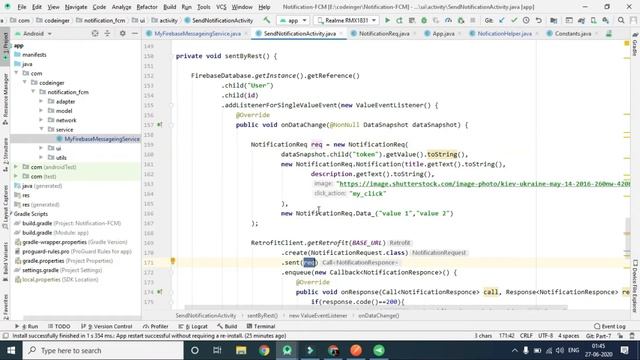Click the Git commit checkmark icon

[x=514, y=20]
